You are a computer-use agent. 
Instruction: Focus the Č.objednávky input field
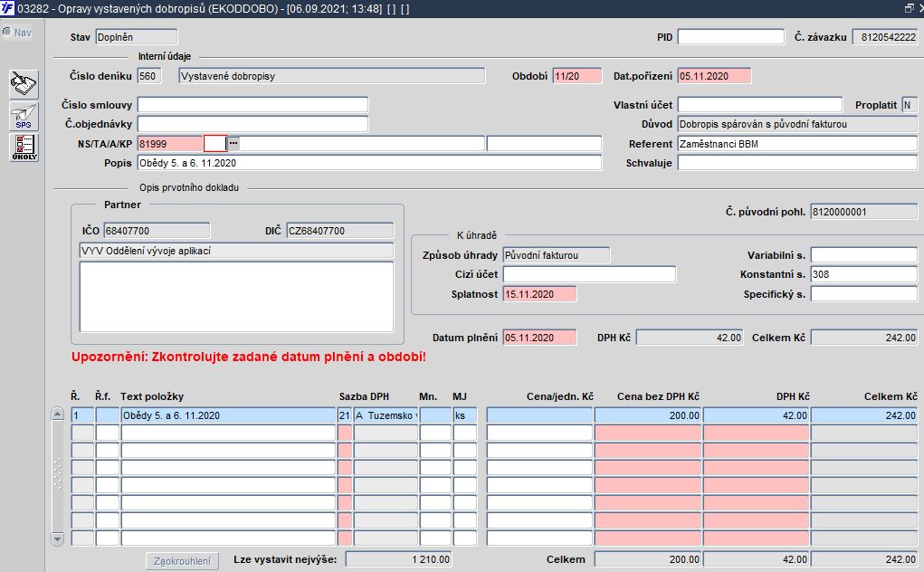(252, 124)
